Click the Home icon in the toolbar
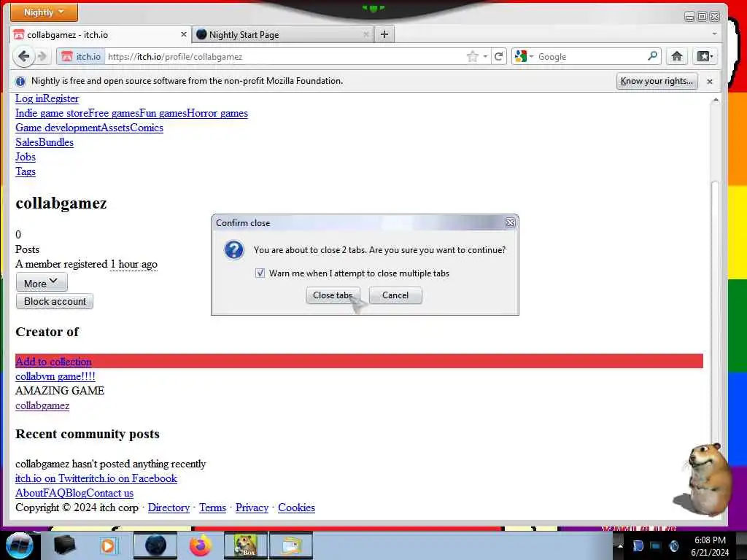This screenshot has height=560, width=747. pos(676,57)
